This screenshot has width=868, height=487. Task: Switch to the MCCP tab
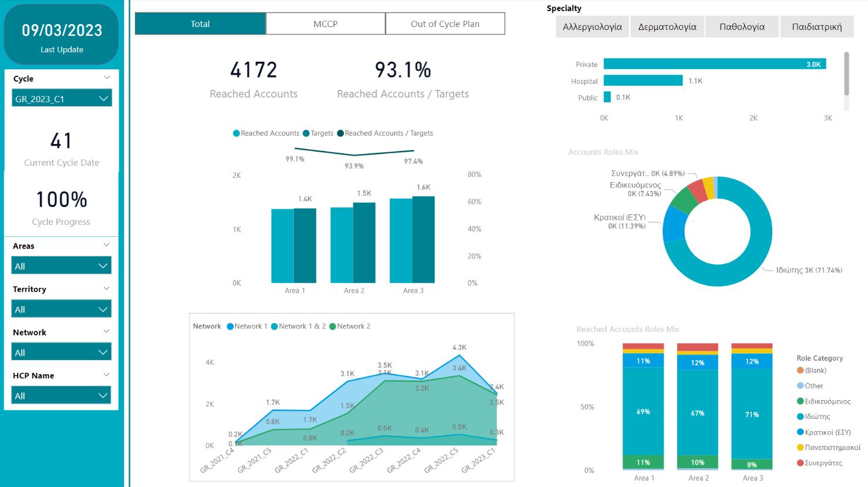(x=325, y=24)
